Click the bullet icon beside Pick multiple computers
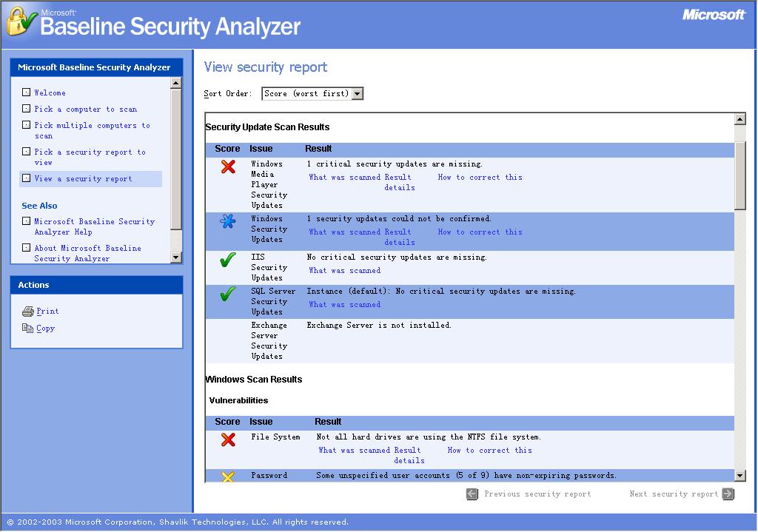The image size is (758, 532). tap(26, 124)
